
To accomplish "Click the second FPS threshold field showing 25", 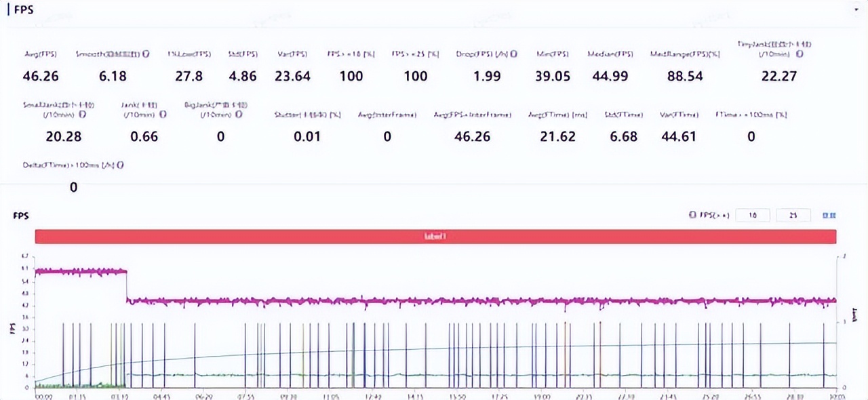I will (793, 216).
